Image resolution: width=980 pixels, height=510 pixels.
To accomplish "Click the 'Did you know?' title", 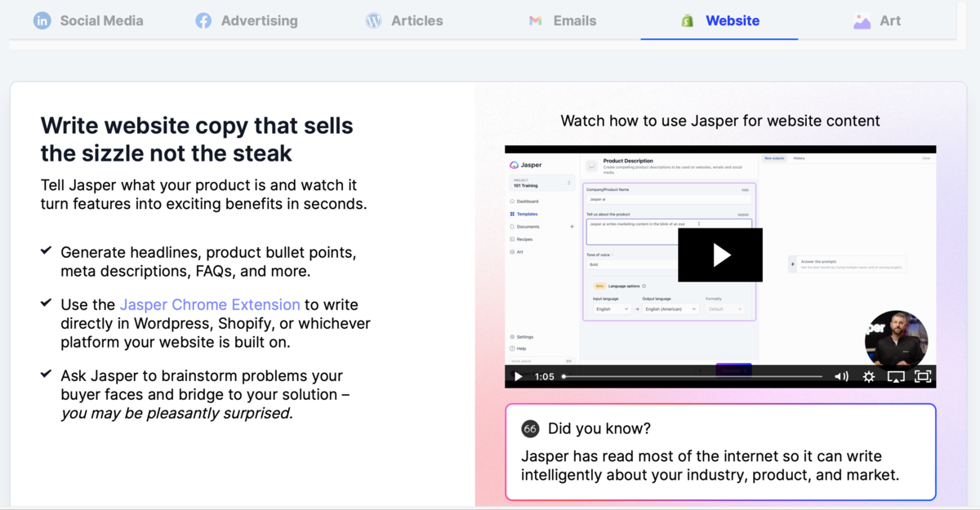I will pyautogui.click(x=599, y=428).
